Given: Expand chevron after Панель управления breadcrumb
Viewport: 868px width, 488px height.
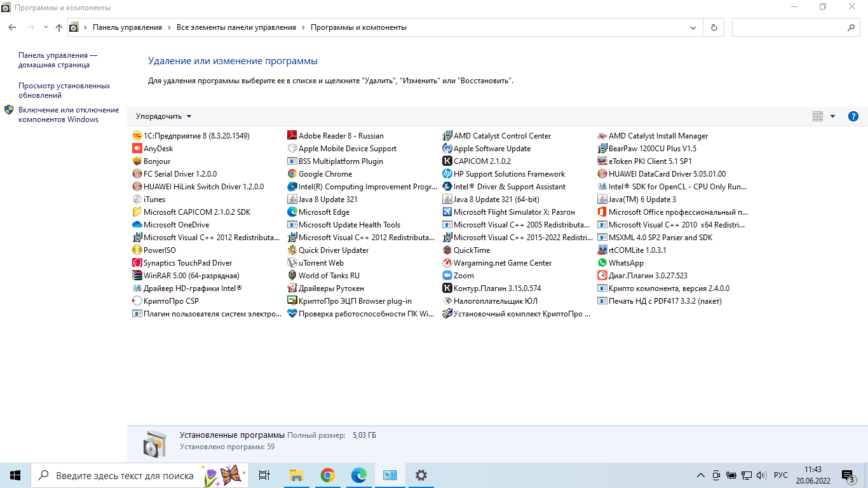Looking at the screenshot, I should (x=169, y=28).
